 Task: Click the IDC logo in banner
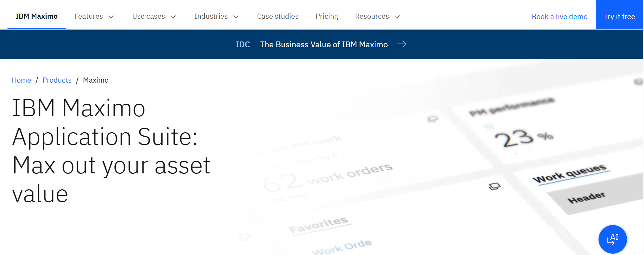tap(243, 45)
